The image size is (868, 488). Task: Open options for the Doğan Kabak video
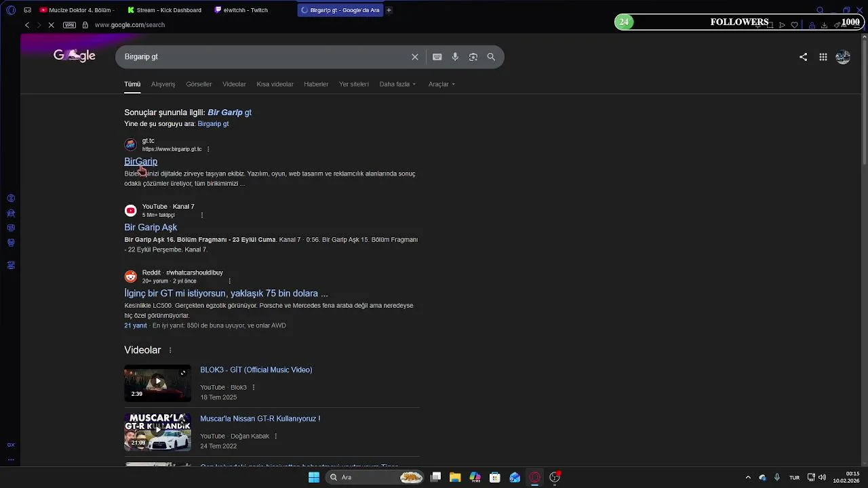(276, 436)
